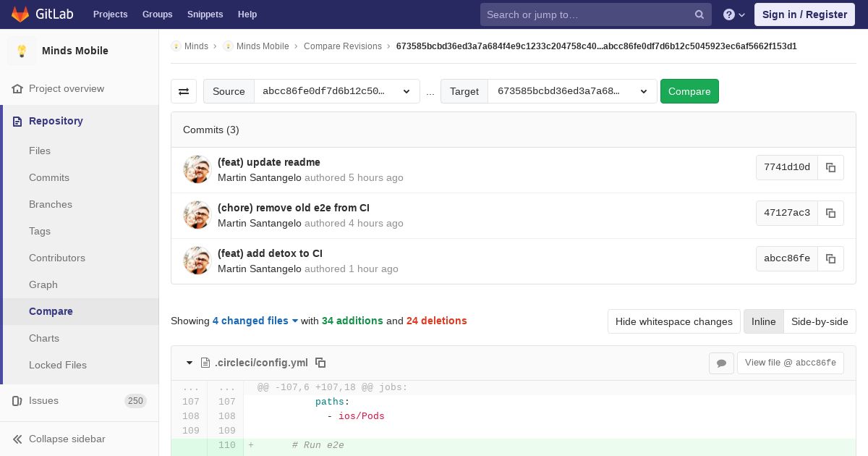Swap source and target revisions

[x=184, y=91]
